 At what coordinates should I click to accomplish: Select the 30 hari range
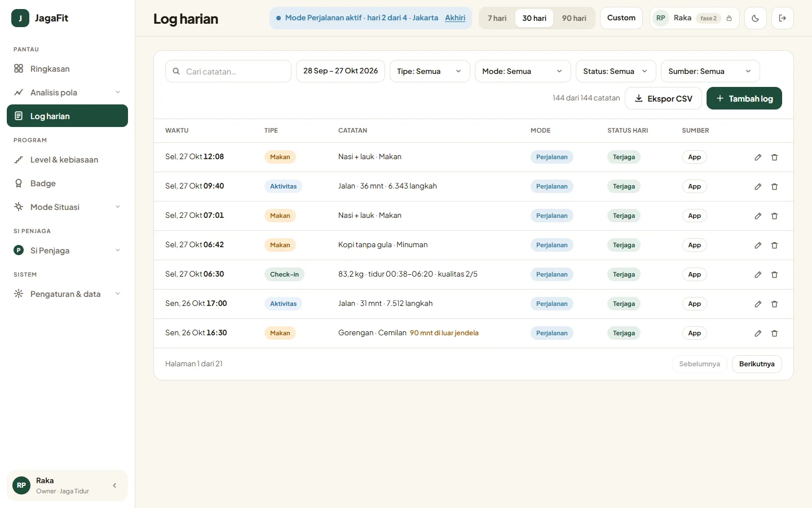point(534,18)
